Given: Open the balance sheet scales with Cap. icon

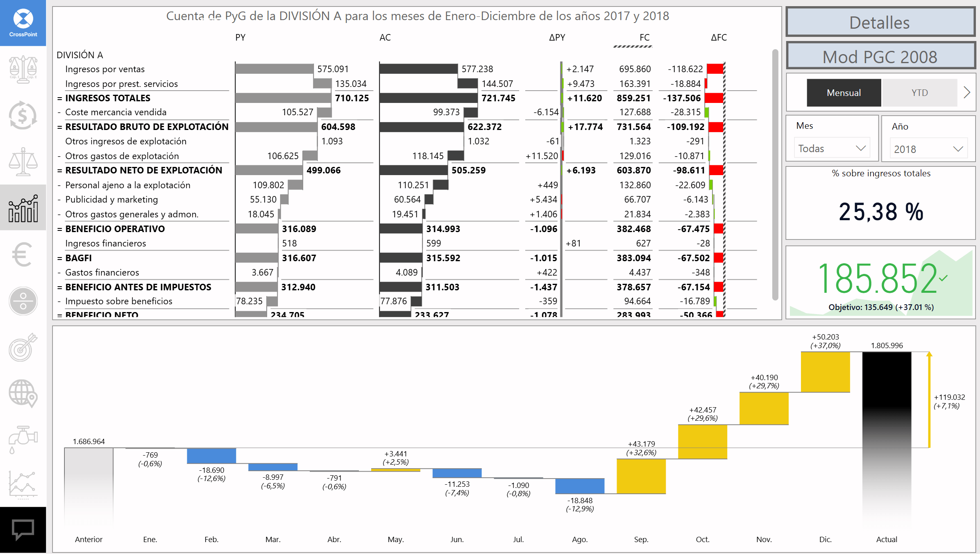Looking at the screenshot, I should point(23,69).
